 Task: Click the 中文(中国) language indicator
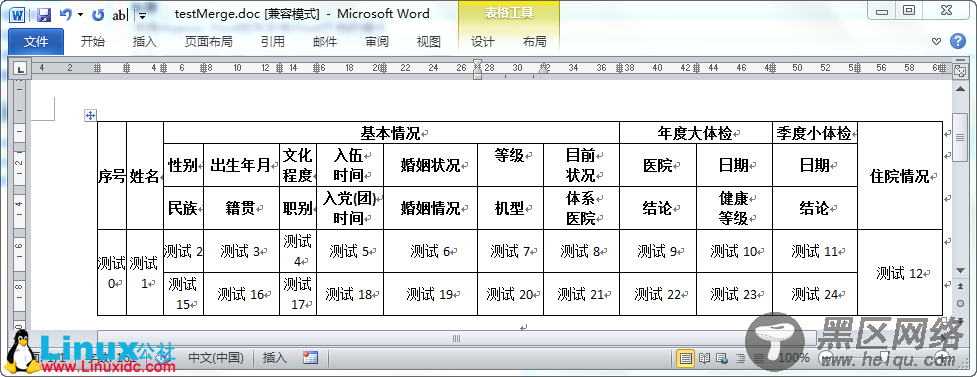click(216, 358)
